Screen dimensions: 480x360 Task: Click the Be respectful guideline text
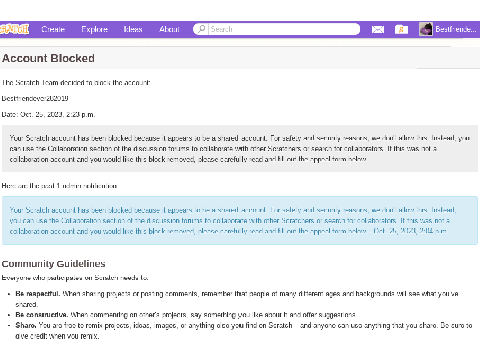pyautogui.click(x=237, y=299)
